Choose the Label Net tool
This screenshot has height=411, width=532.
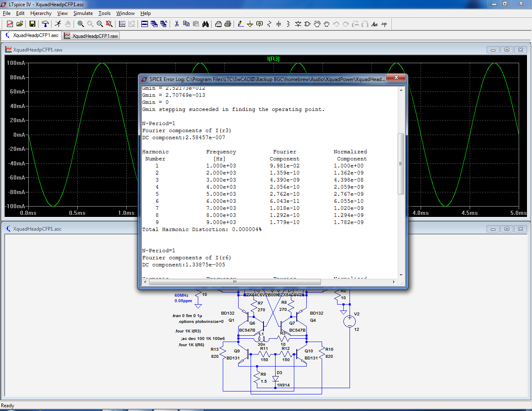pos(260,24)
